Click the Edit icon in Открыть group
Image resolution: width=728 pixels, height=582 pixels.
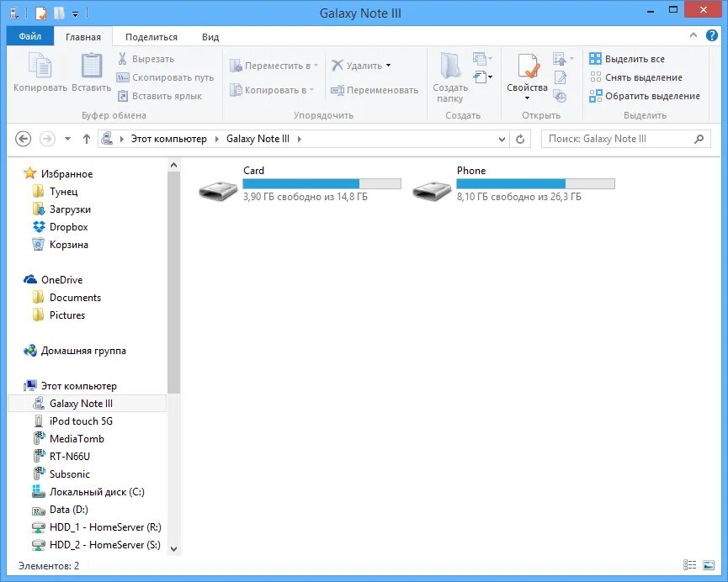[x=560, y=77]
